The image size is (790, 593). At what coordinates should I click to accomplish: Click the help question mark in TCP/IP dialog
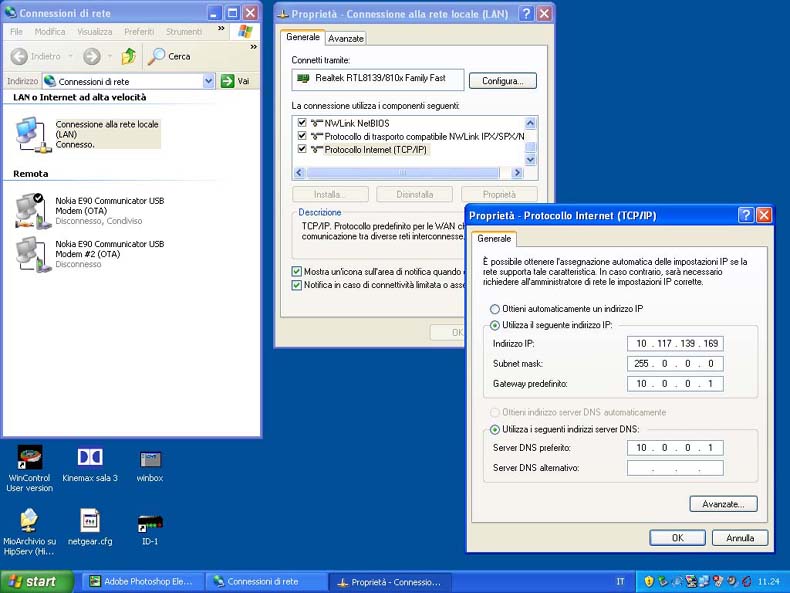click(x=746, y=215)
